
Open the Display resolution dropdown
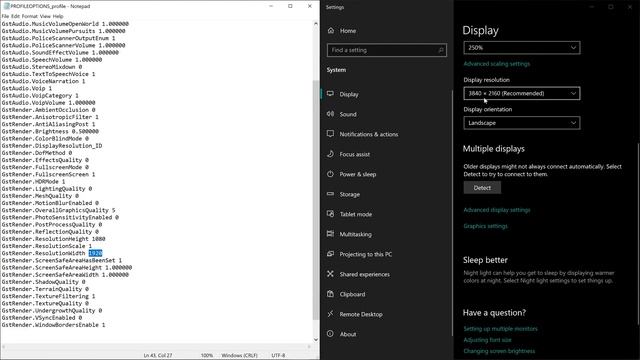tap(522, 93)
